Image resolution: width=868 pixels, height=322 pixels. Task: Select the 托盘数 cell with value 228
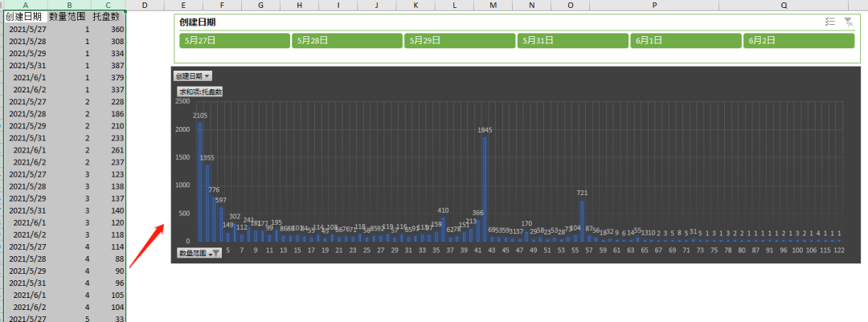pyautogui.click(x=108, y=102)
